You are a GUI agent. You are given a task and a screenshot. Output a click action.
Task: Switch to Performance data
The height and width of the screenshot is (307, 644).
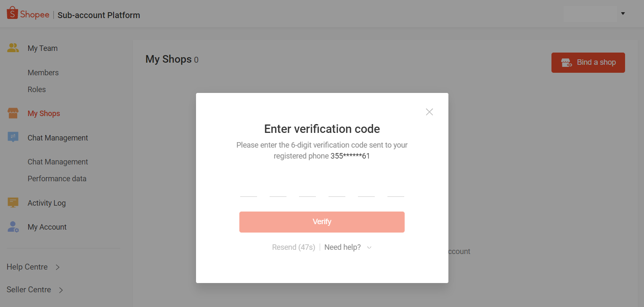[x=57, y=178]
